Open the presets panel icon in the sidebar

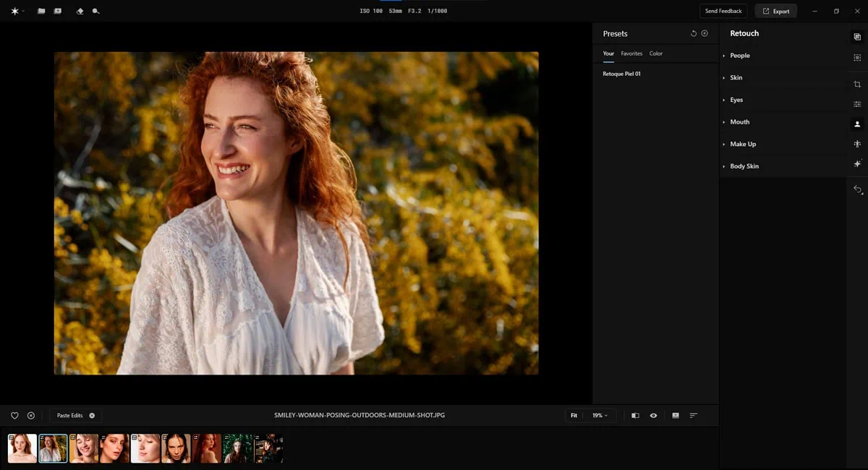pyautogui.click(x=857, y=37)
